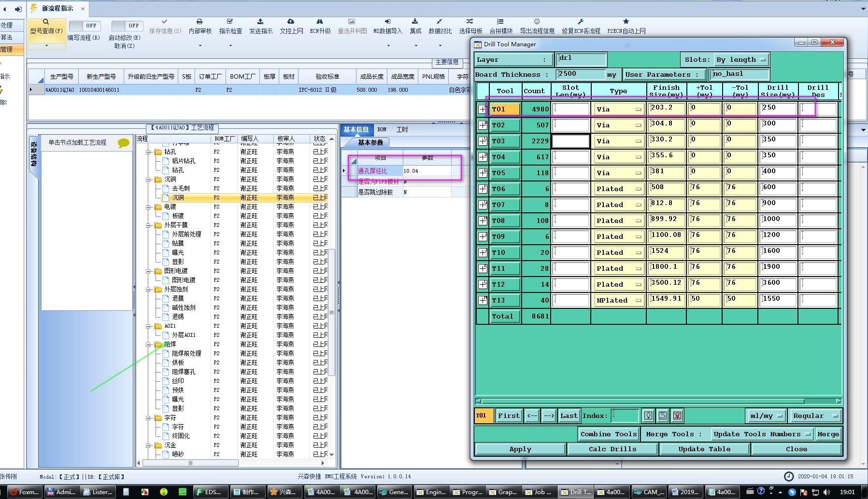
Task: Select the 沉铜 process node in tree
Action: point(178,198)
